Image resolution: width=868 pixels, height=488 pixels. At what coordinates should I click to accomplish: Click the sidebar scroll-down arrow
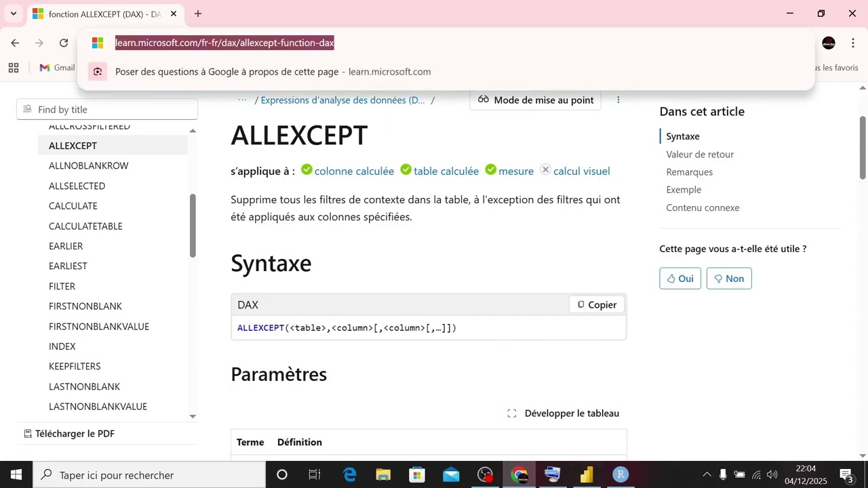click(193, 416)
